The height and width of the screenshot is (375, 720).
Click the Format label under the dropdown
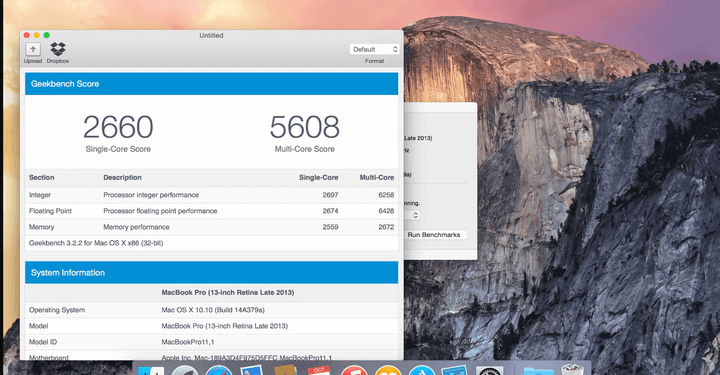(375, 61)
